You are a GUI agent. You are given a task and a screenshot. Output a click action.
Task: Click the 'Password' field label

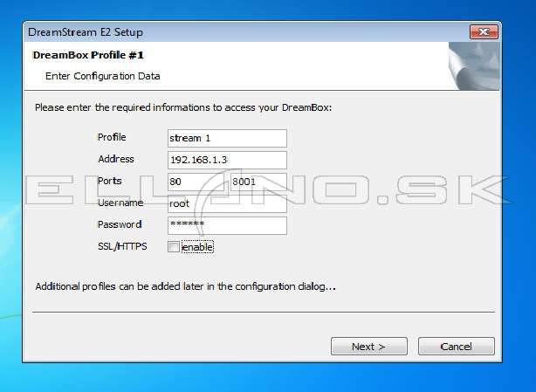coord(120,224)
